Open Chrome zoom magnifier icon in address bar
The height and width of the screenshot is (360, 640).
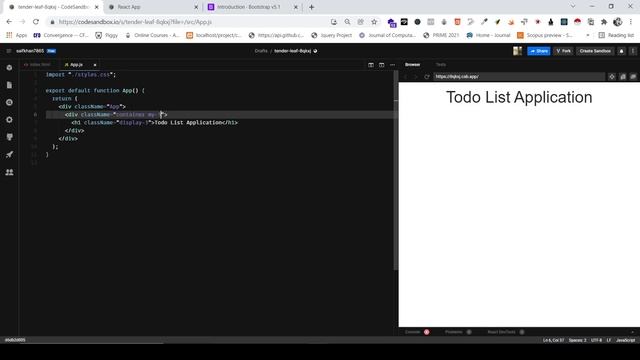(x=347, y=22)
